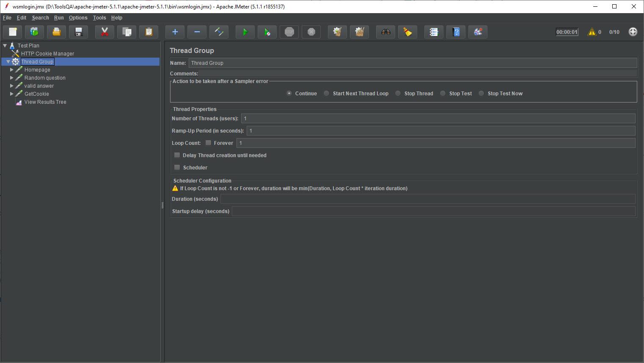Click the rightmost toolbar plugin icon
The height and width of the screenshot is (363, 644).
point(478,32)
